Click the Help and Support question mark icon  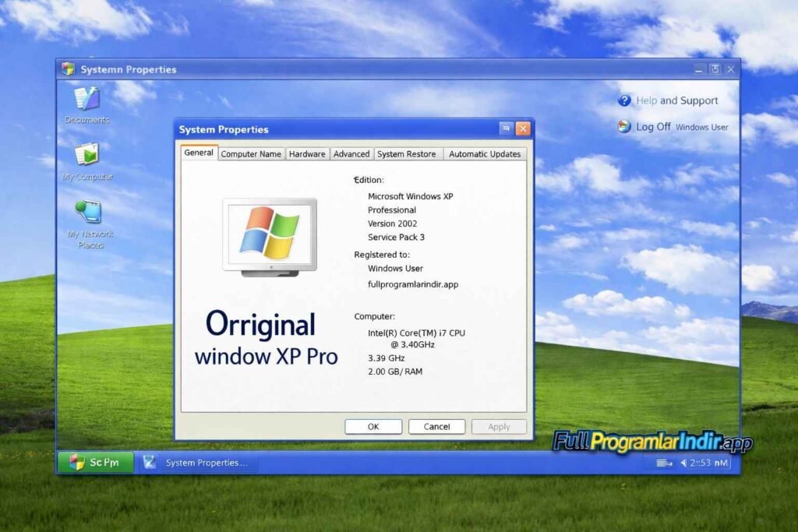[x=624, y=100]
